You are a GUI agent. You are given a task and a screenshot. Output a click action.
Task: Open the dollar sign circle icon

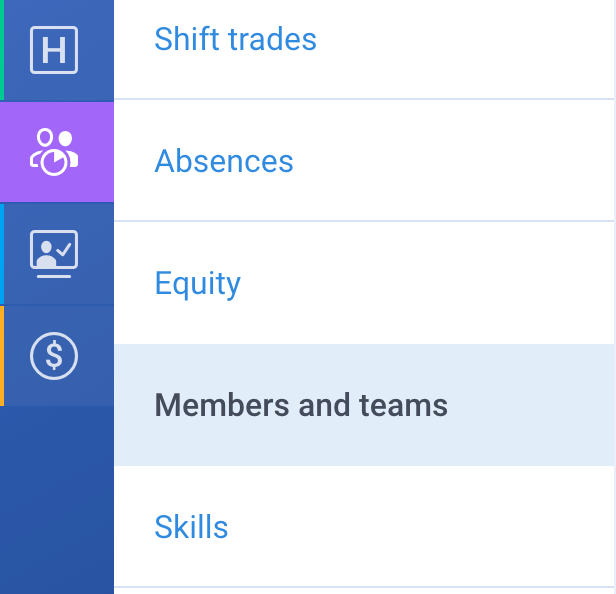click(x=54, y=356)
